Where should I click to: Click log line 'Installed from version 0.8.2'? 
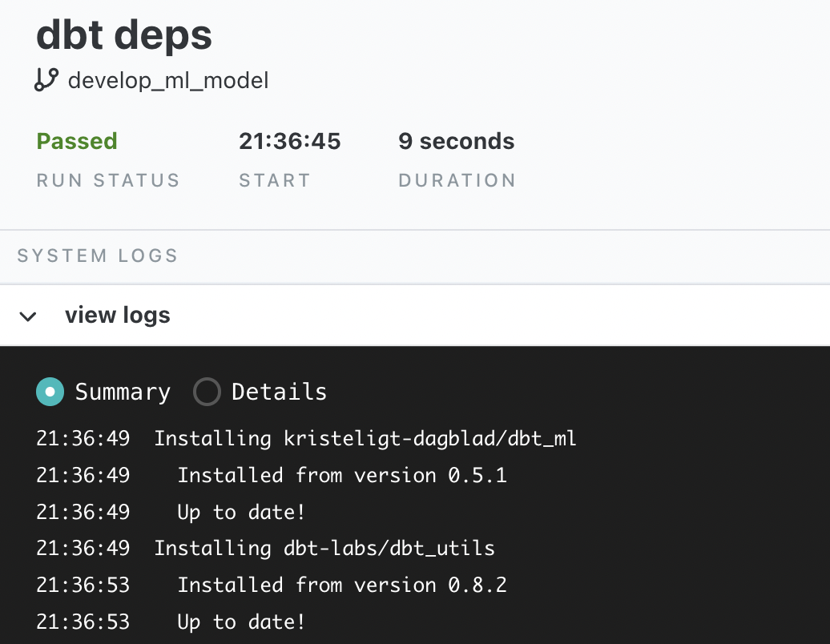342,585
